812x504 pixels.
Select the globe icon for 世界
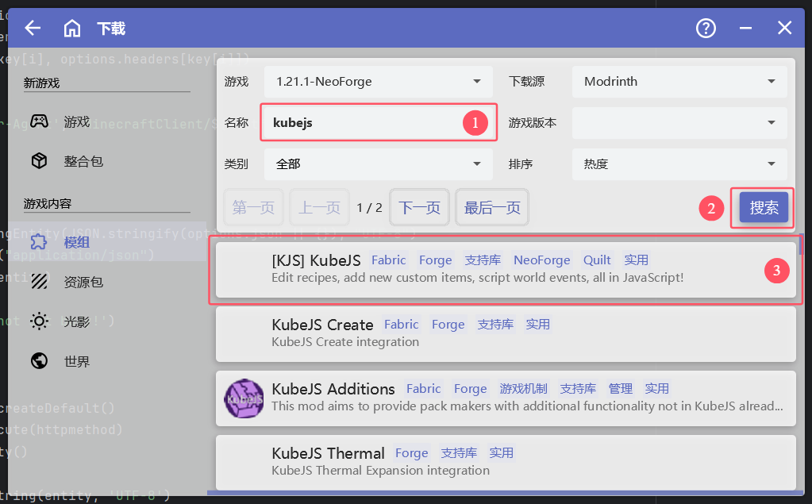(40, 360)
